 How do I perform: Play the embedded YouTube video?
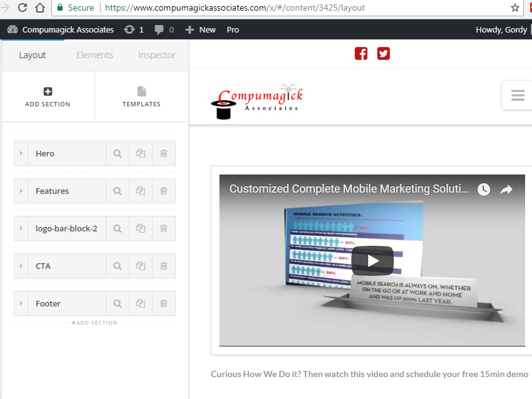click(x=373, y=261)
